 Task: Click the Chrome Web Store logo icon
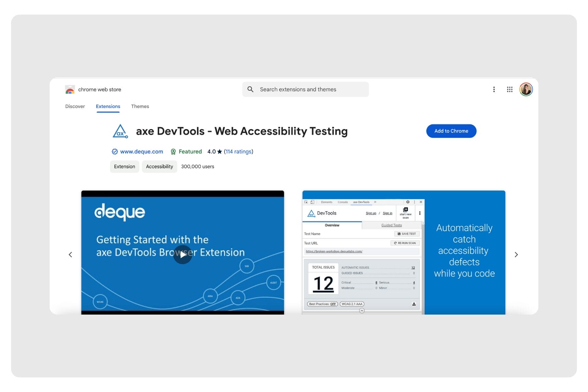click(70, 90)
